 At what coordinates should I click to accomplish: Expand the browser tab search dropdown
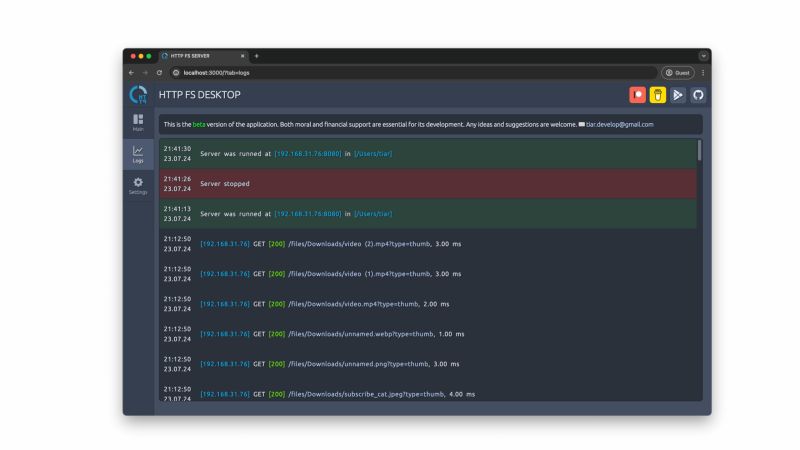pyautogui.click(x=704, y=56)
